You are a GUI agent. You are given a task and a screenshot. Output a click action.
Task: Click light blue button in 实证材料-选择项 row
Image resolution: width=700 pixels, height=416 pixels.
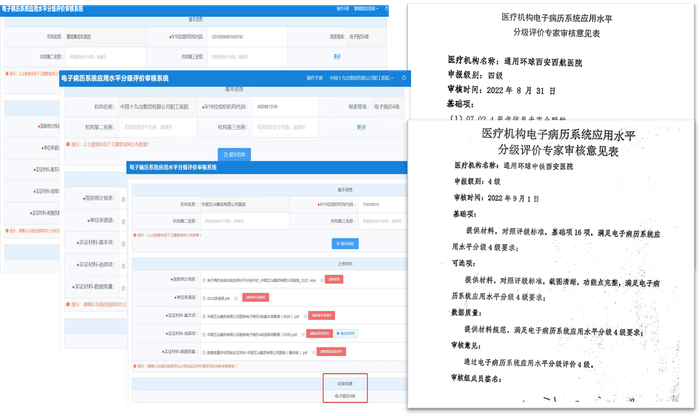coord(346,333)
